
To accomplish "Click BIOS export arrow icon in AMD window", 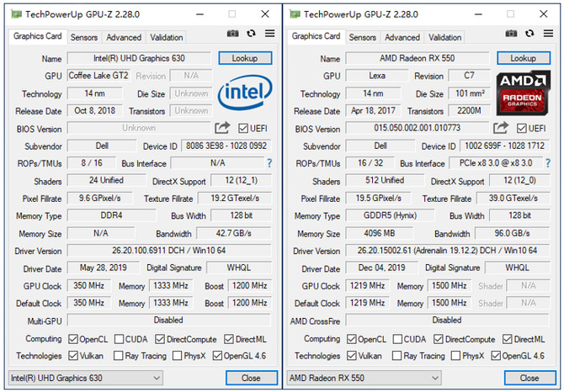I will (501, 128).
